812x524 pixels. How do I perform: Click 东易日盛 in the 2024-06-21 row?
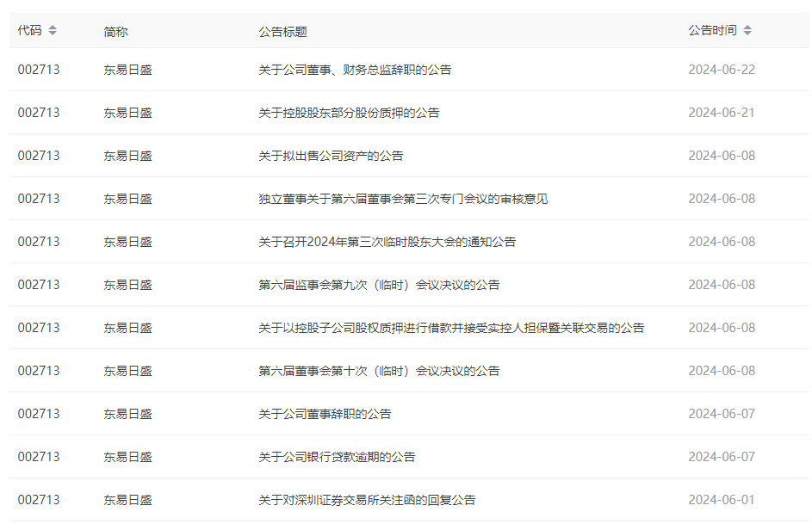coord(127,113)
